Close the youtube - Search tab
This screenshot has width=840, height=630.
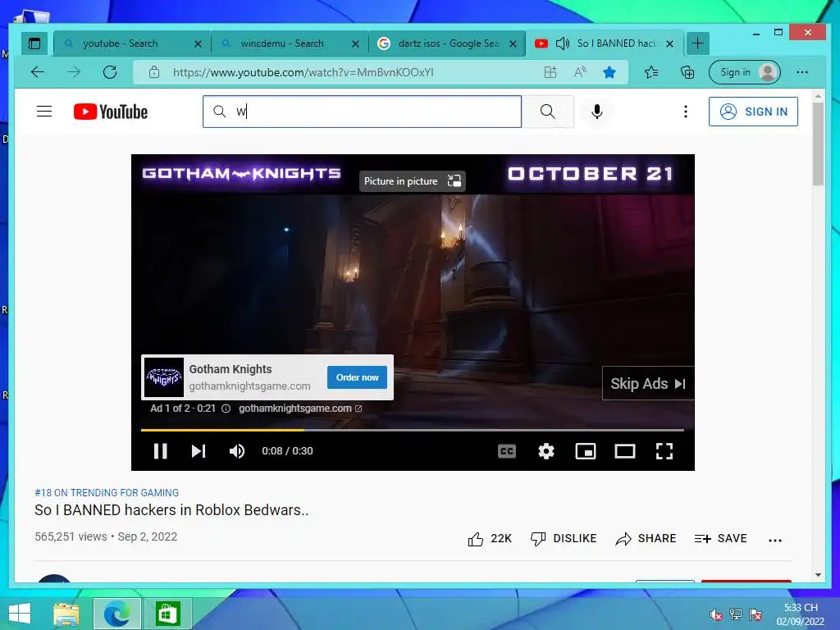pos(198,44)
